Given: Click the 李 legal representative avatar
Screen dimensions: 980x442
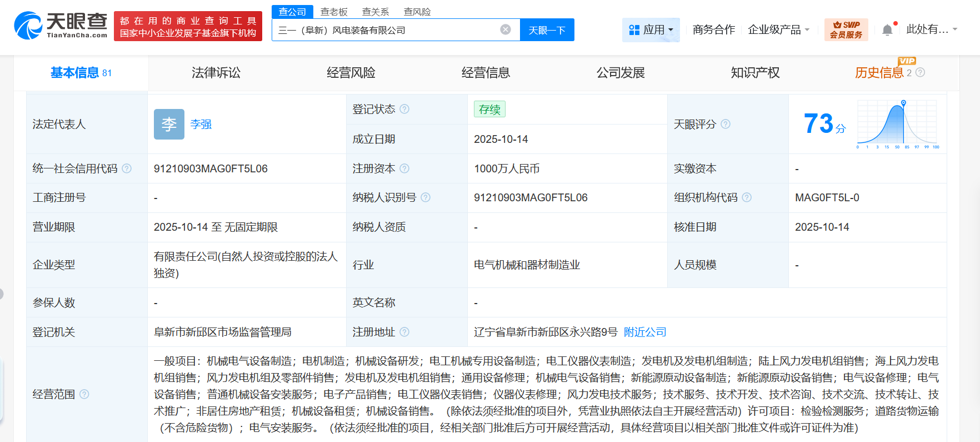Looking at the screenshot, I should (x=169, y=124).
